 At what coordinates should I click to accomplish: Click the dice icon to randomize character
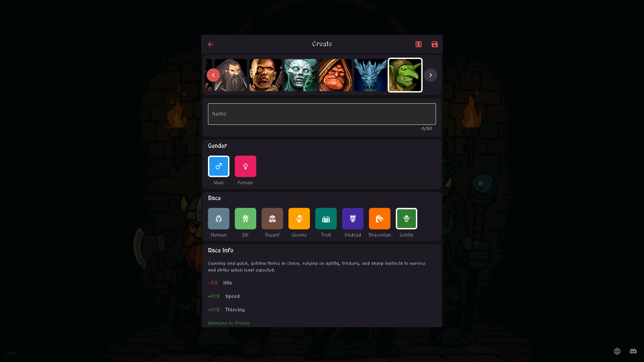click(418, 44)
